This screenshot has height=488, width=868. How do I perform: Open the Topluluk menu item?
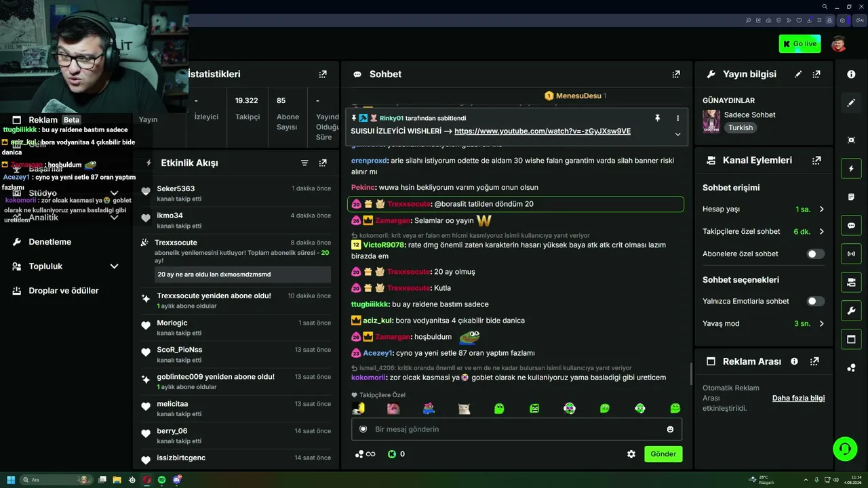coord(45,266)
